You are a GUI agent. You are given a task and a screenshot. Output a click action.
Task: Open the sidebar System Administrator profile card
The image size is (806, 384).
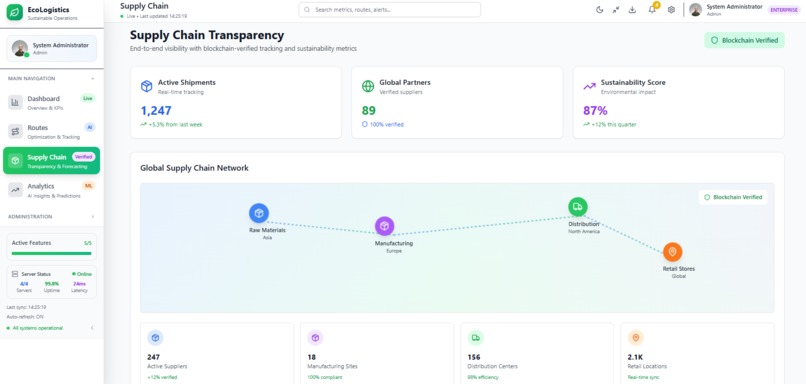click(x=51, y=48)
